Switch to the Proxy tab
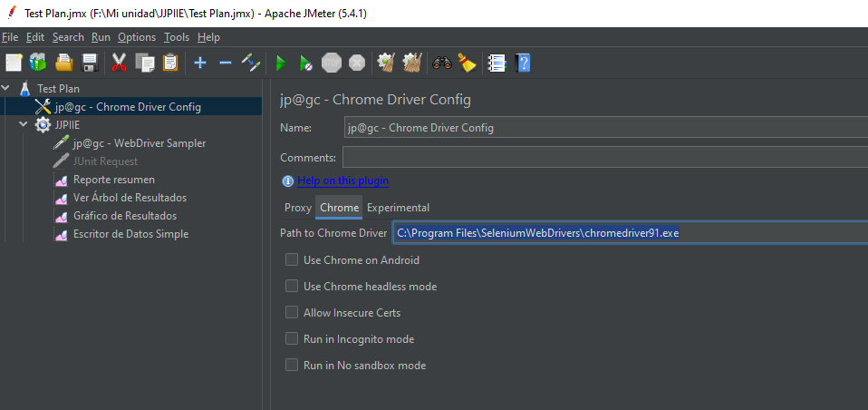The height and width of the screenshot is (410, 868). point(298,208)
